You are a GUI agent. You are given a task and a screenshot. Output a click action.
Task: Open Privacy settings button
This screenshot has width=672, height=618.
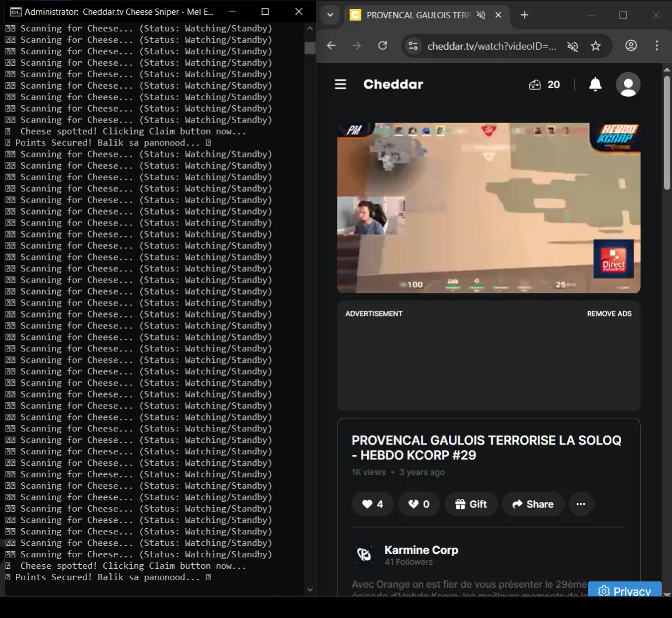tap(625, 590)
